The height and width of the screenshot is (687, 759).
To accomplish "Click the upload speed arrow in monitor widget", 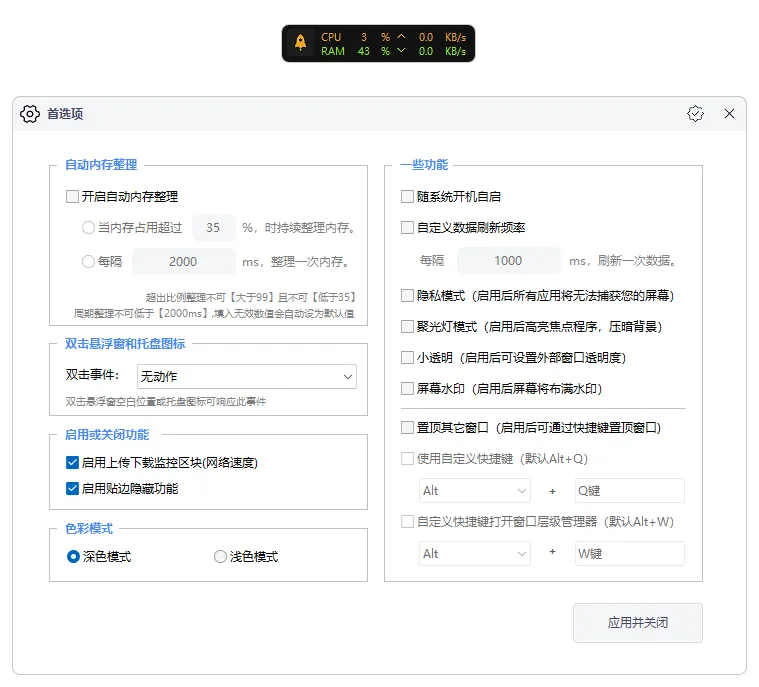I will [401, 36].
